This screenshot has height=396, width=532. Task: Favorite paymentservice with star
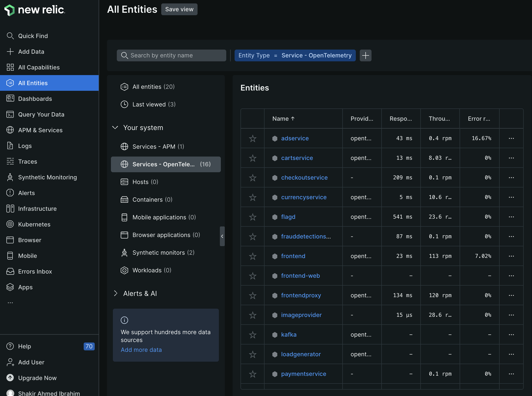pyautogui.click(x=253, y=374)
